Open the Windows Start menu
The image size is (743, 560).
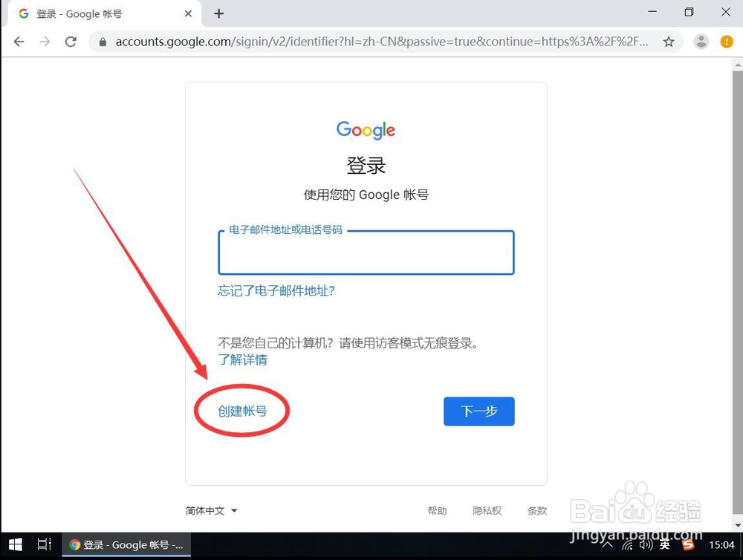16,545
